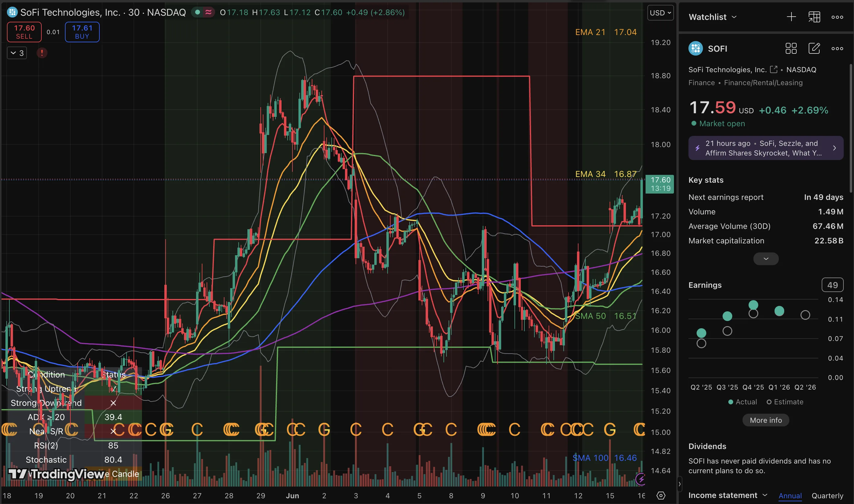Switch to Quarterly income statement tab
This screenshot has width=854, height=504.
[827, 496]
